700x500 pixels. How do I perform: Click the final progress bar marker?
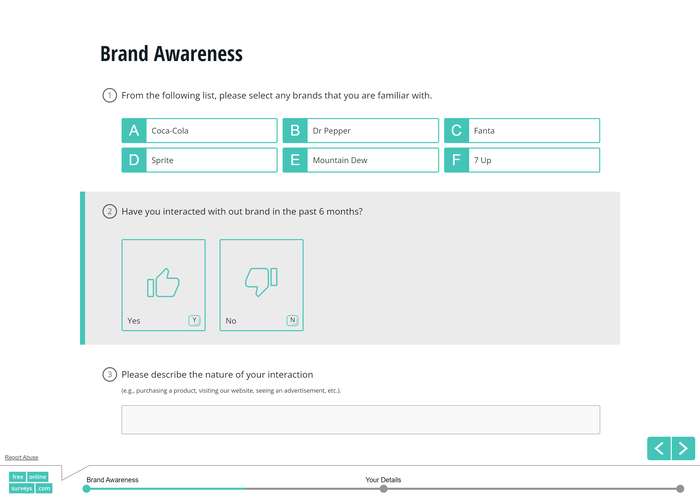[x=680, y=489]
